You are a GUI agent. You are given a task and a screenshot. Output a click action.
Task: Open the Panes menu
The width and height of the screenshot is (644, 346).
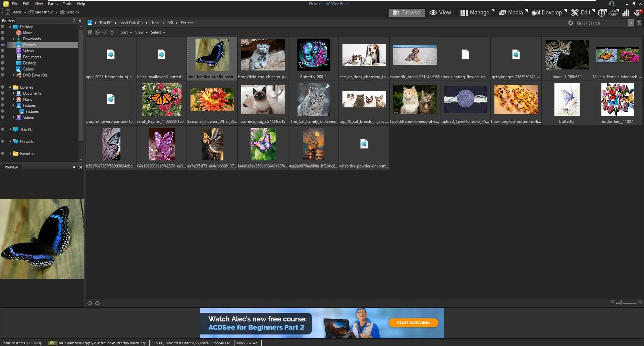coord(53,4)
